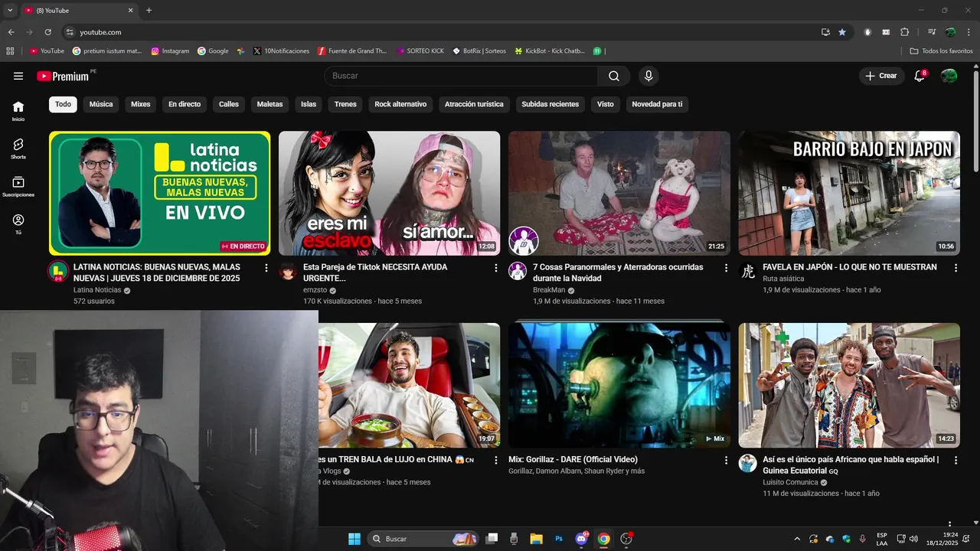The width and height of the screenshot is (980, 551).
Task: Open the notifications bell
Action: point(920,76)
